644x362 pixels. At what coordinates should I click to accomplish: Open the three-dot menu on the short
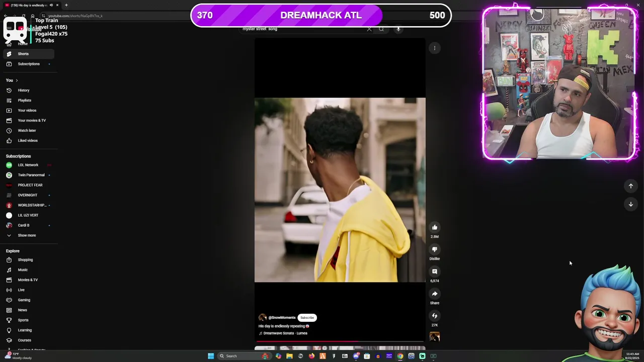pos(435,48)
